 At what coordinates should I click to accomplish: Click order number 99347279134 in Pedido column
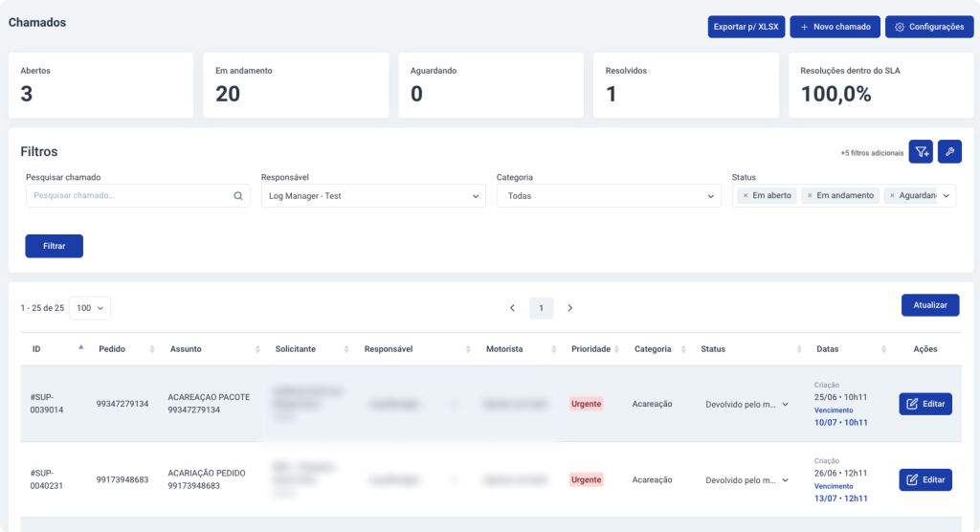pos(122,404)
